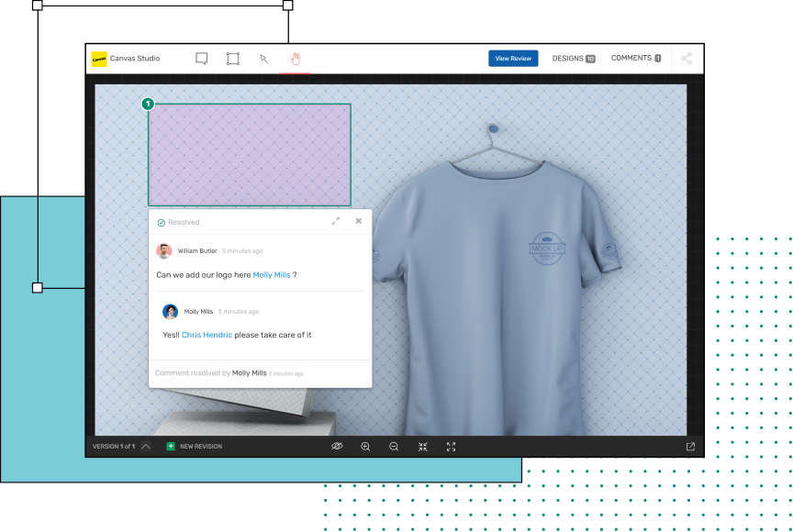
Task: Open the COMMENTS tab
Action: coord(635,59)
